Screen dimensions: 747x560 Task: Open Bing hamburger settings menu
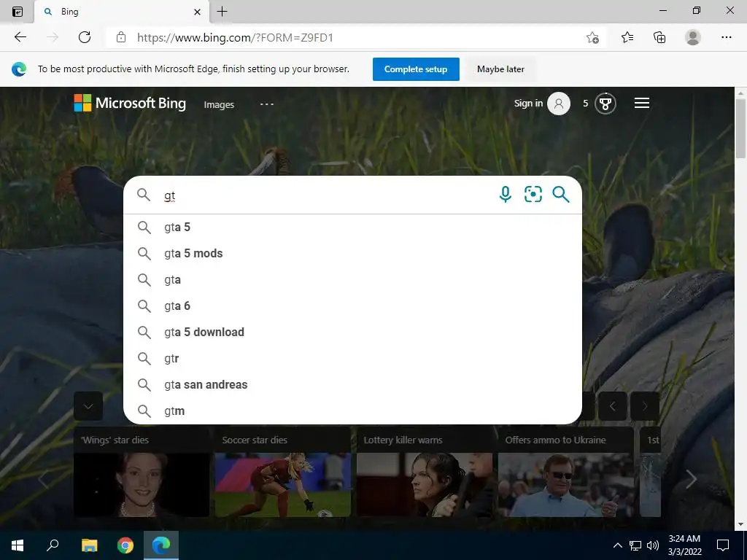642,103
